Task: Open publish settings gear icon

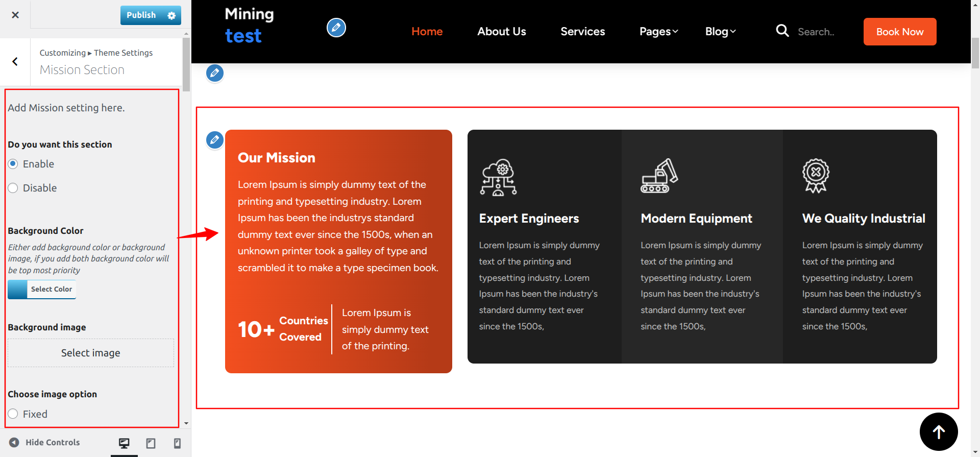Action: click(171, 15)
